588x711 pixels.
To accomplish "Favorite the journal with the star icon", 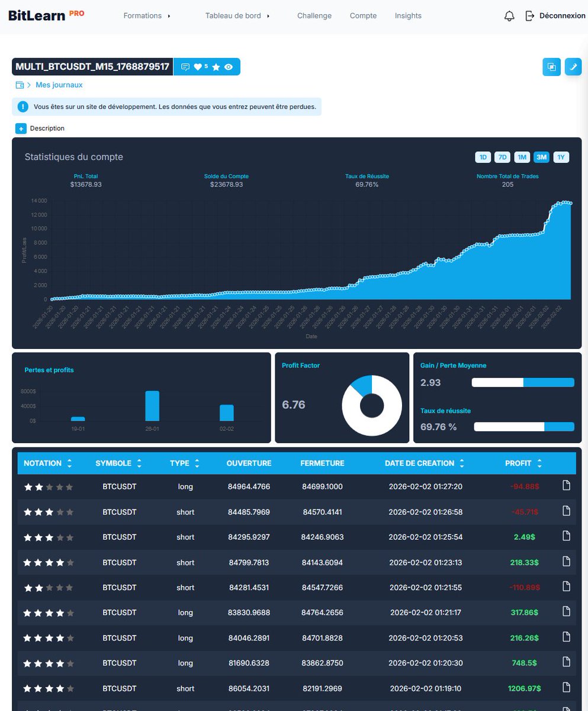I will [x=216, y=68].
